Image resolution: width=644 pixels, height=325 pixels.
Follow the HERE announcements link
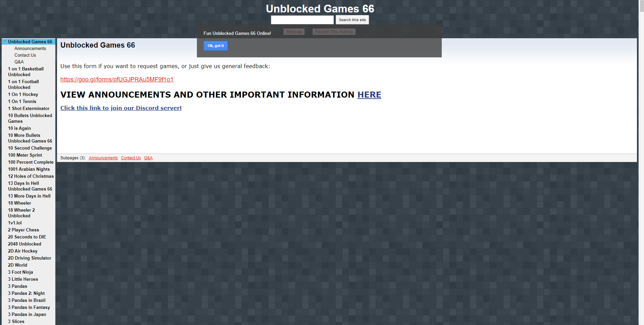[369, 95]
